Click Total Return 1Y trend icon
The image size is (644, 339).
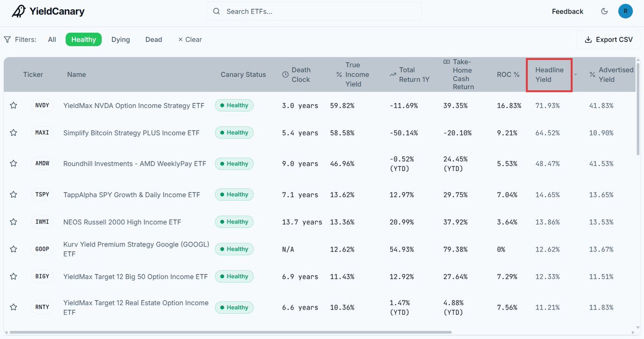pos(393,75)
